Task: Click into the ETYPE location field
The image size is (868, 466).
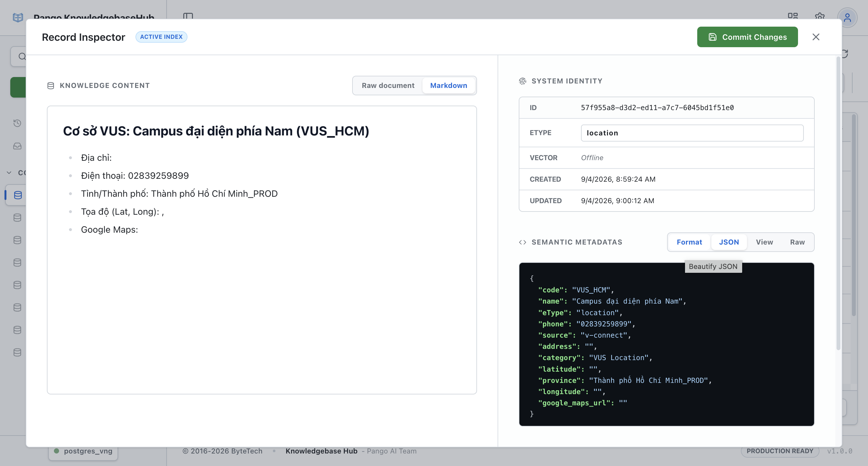Action: tap(692, 133)
